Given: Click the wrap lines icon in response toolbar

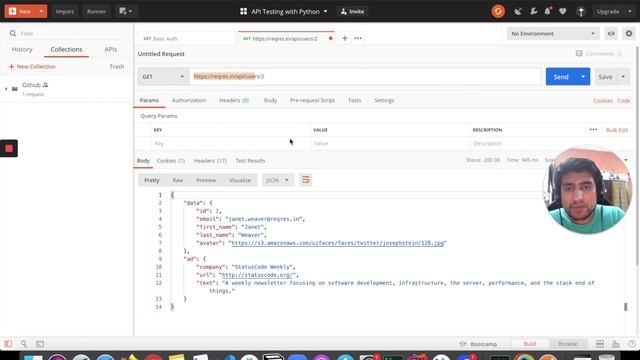Looking at the screenshot, I should (x=305, y=180).
